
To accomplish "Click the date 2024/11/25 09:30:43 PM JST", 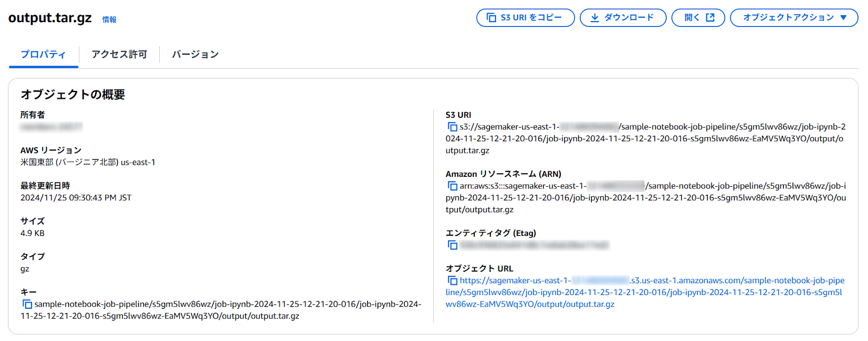I will coord(76,198).
